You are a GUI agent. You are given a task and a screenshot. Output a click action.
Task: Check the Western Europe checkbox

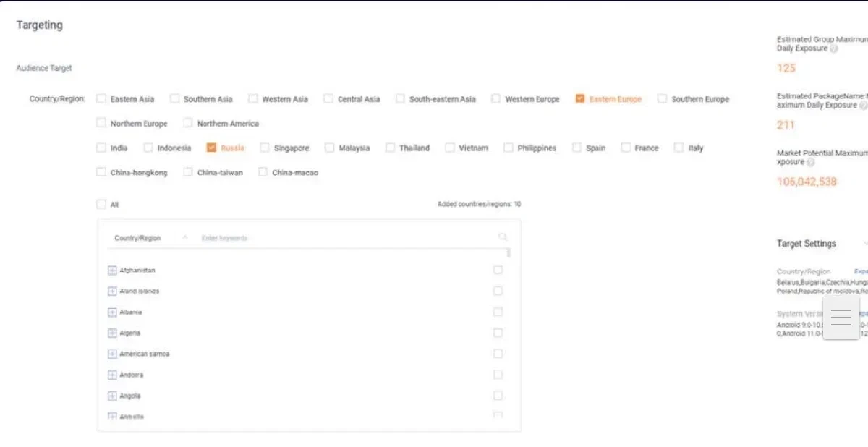point(495,99)
